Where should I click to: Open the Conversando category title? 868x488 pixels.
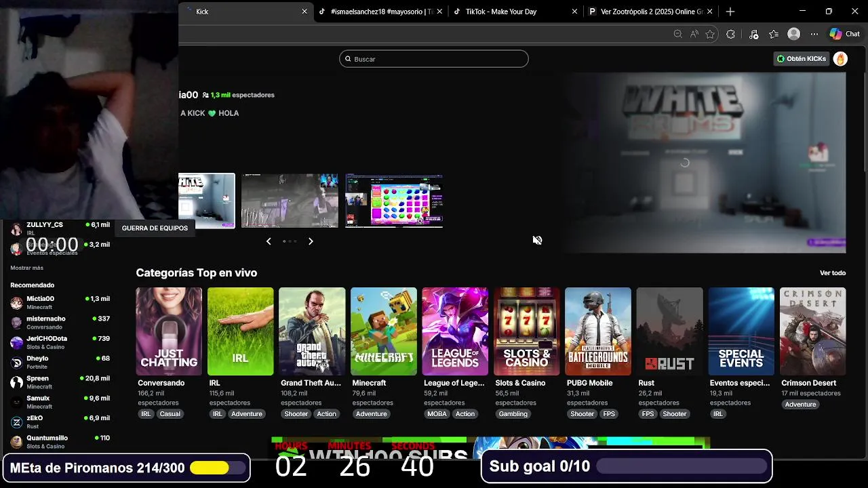(x=161, y=383)
